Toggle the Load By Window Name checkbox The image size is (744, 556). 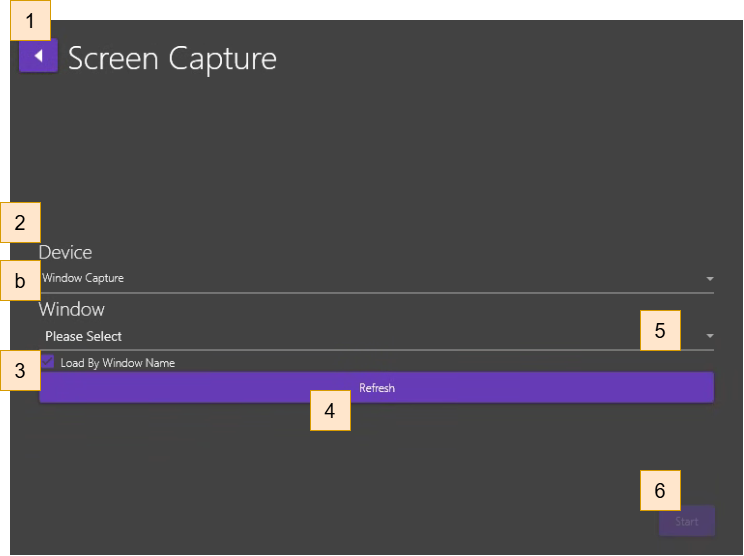(x=48, y=362)
